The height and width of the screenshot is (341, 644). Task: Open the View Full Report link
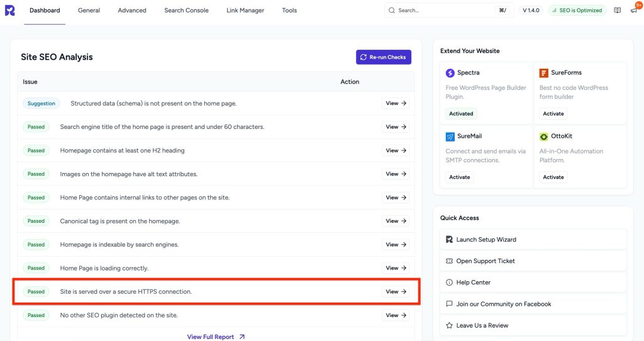pyautogui.click(x=216, y=337)
